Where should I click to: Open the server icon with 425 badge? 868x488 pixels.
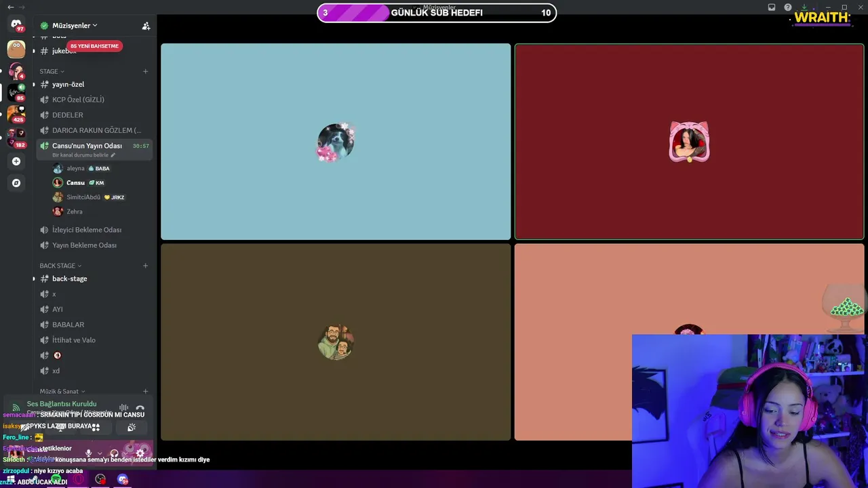(x=16, y=114)
